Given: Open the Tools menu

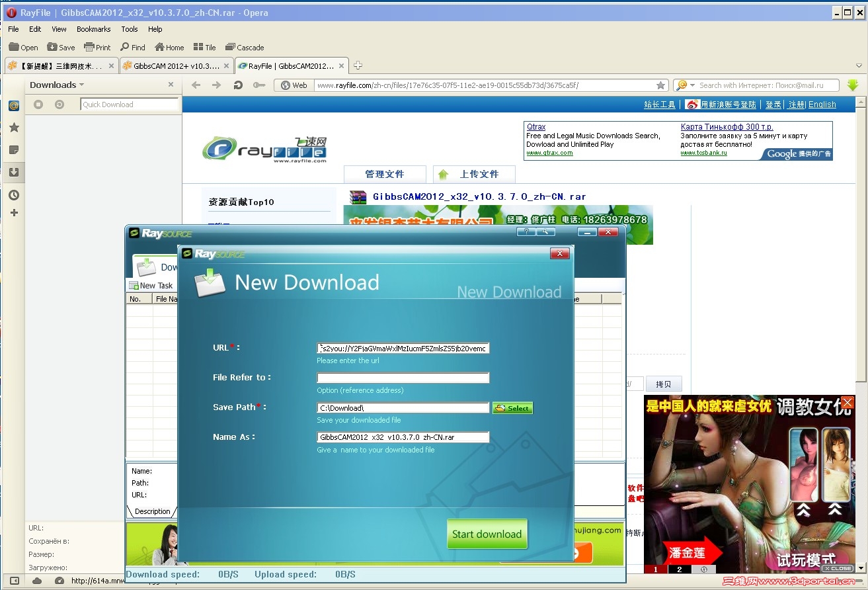Looking at the screenshot, I should click(x=128, y=29).
